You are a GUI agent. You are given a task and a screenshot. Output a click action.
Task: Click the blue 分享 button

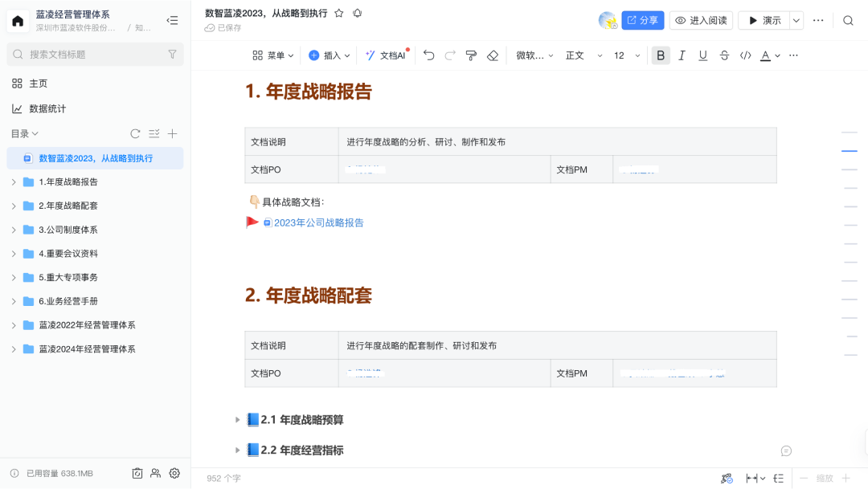(642, 20)
